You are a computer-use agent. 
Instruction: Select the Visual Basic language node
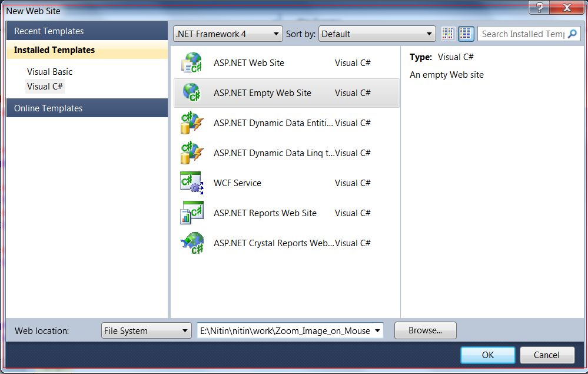49,72
